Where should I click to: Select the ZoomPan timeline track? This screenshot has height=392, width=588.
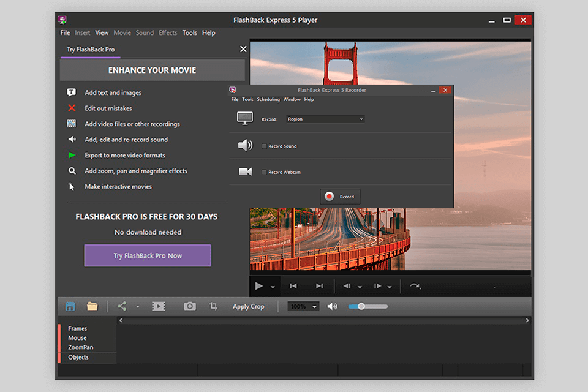pyautogui.click(x=81, y=347)
